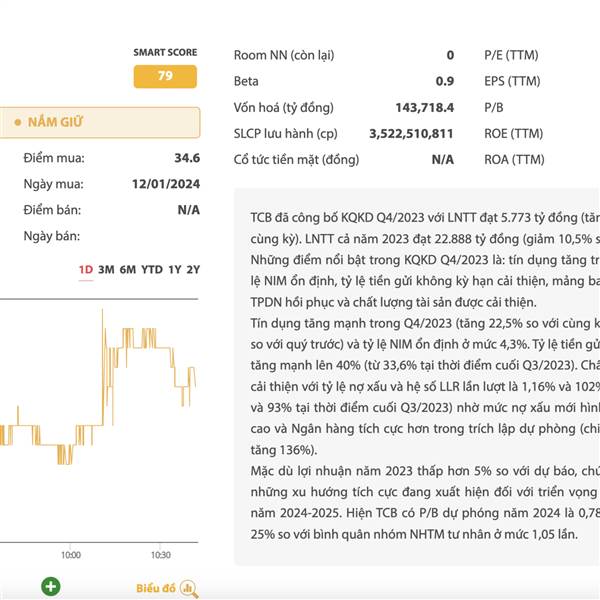Screen dimensions: 600x600
Task: Click the Smart Score 79 badge
Action: [x=165, y=76]
